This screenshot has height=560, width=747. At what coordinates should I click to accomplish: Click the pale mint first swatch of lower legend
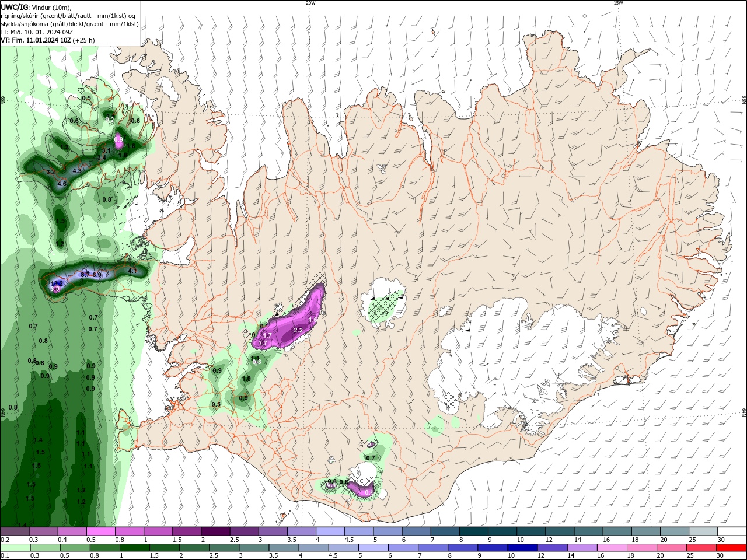pos(15,548)
